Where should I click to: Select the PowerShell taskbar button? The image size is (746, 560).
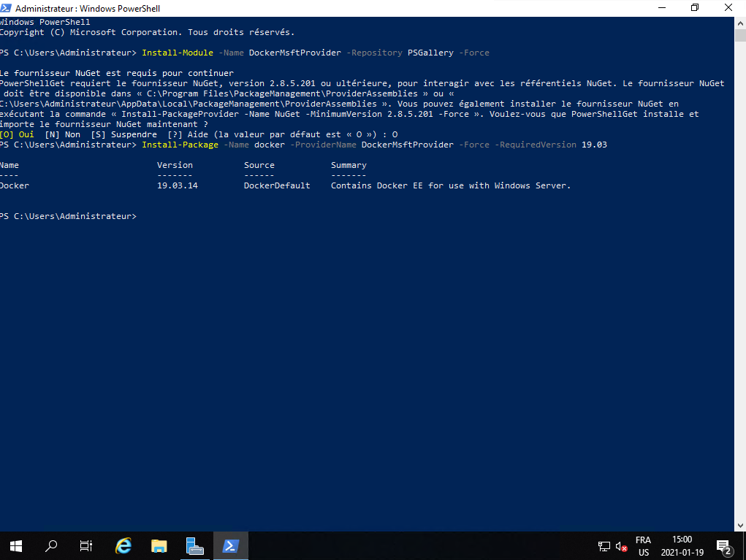(231, 546)
